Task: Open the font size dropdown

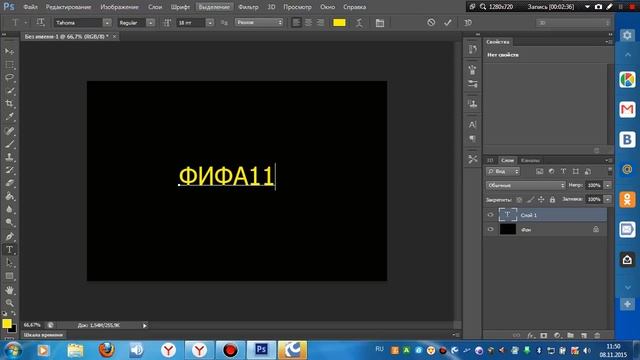Action: (210, 23)
